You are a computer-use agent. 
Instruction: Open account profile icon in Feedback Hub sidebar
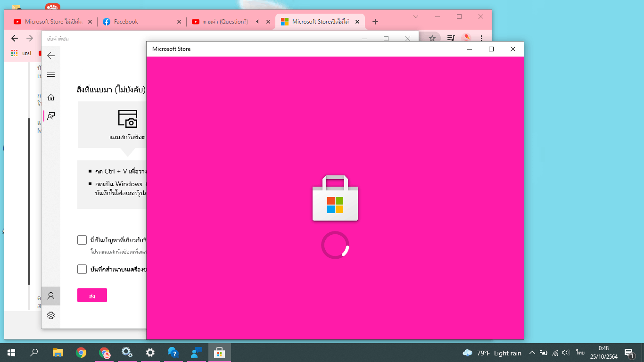[x=51, y=296]
